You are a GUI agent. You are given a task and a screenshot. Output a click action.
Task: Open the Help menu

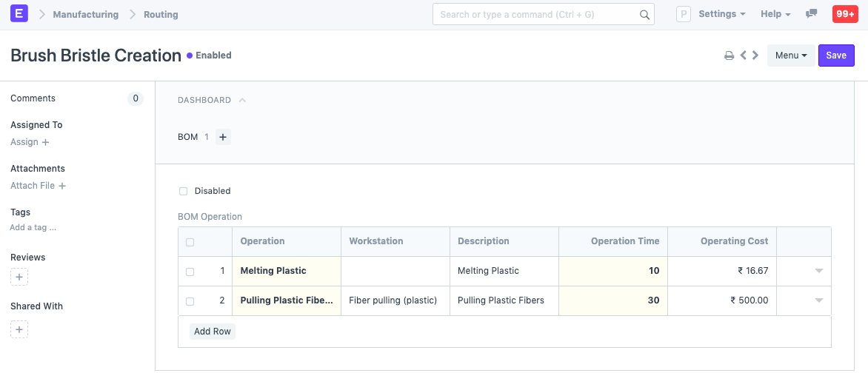[x=775, y=14]
